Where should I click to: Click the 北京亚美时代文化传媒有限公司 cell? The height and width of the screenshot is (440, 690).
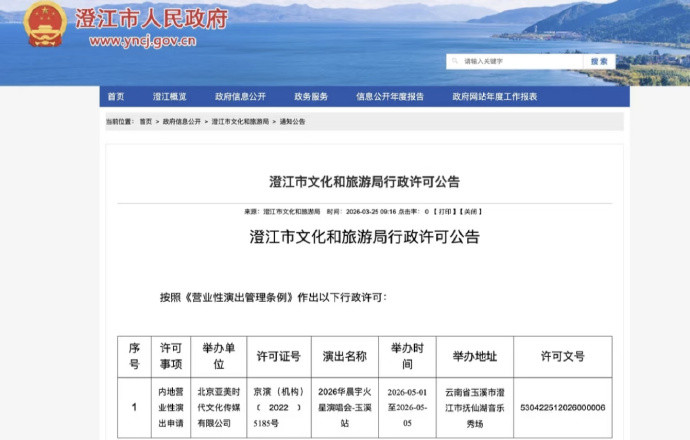point(219,407)
